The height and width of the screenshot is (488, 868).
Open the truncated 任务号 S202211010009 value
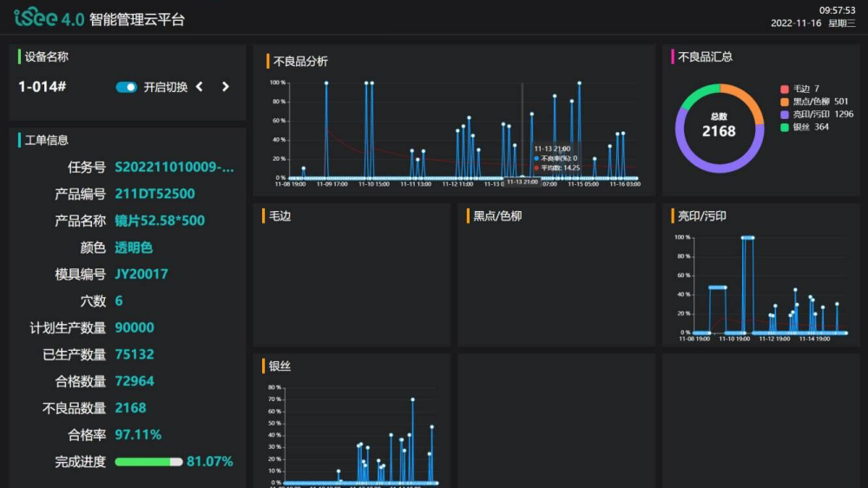tap(174, 167)
